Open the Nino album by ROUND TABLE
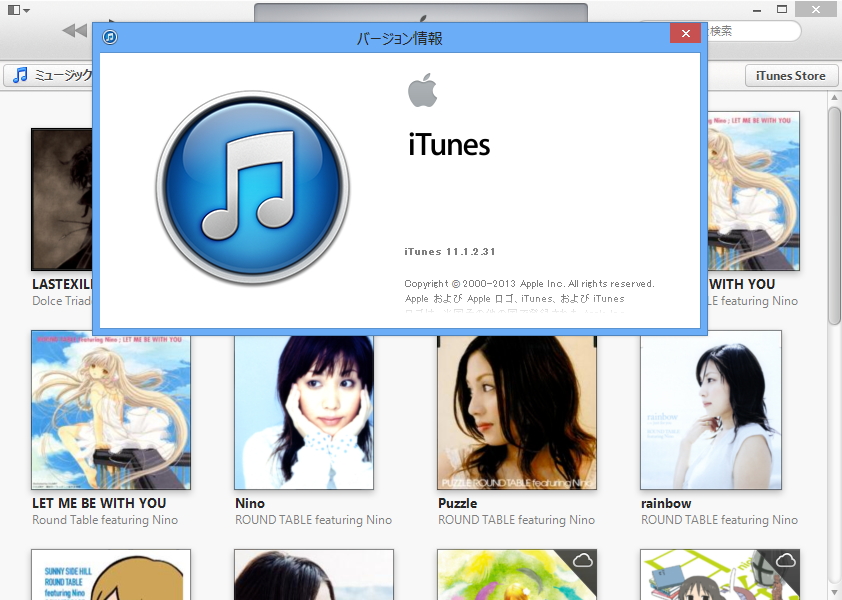Image resolution: width=842 pixels, height=600 pixels. (303, 410)
